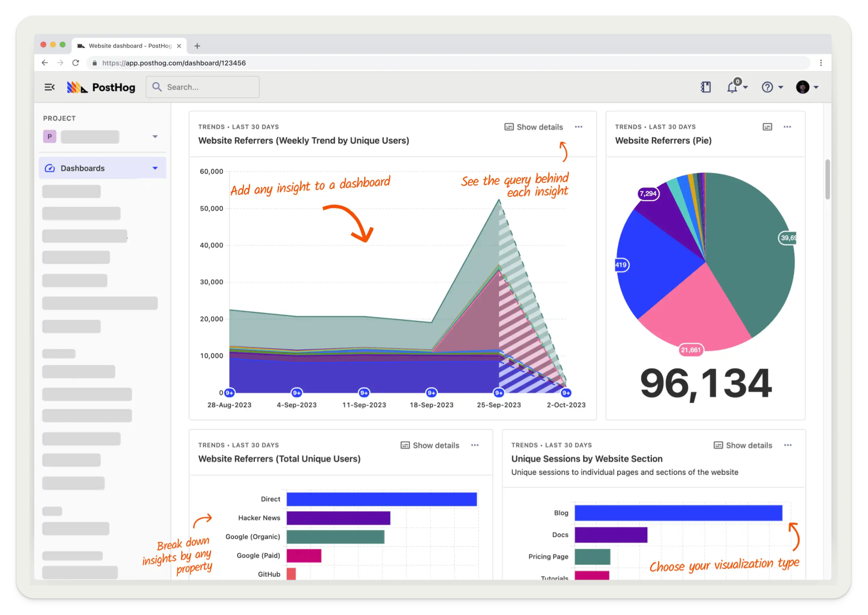Reload the page with browser refresh icon

click(x=76, y=63)
